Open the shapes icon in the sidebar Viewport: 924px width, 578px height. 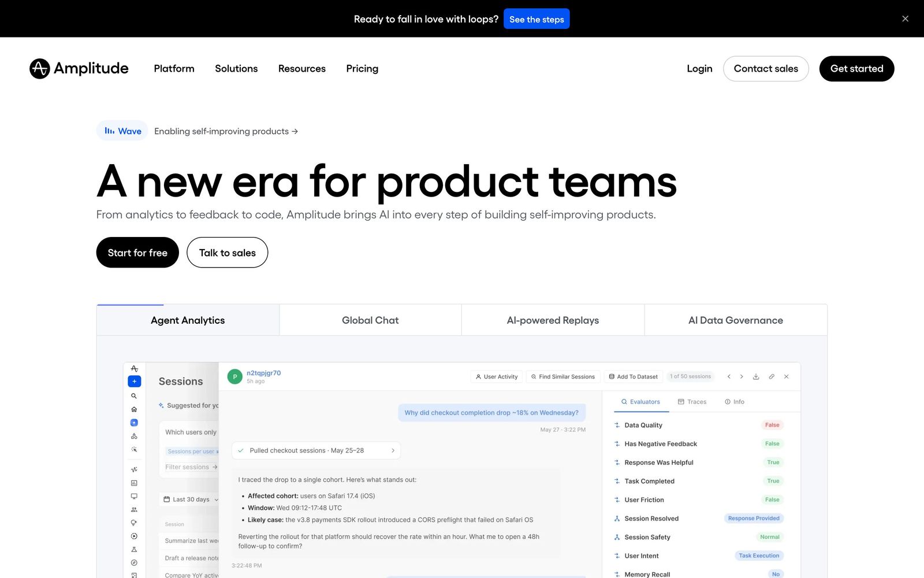point(134,436)
